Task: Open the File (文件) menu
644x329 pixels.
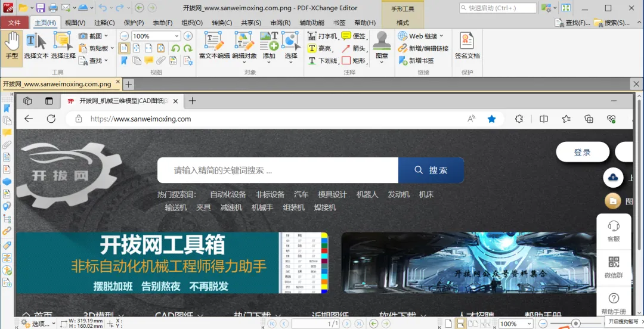Action: tap(14, 23)
